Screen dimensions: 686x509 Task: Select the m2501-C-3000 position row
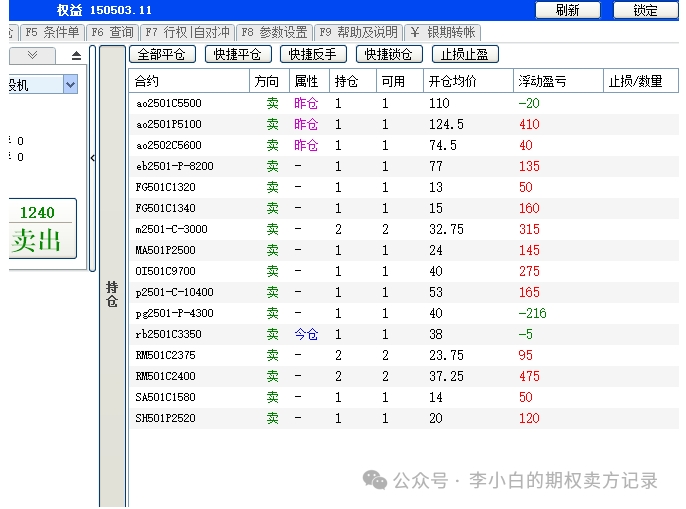click(x=404, y=229)
